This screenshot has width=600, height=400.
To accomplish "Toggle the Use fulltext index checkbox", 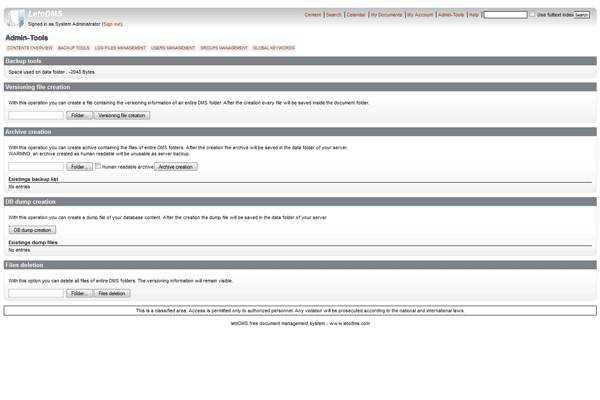I will [533, 15].
